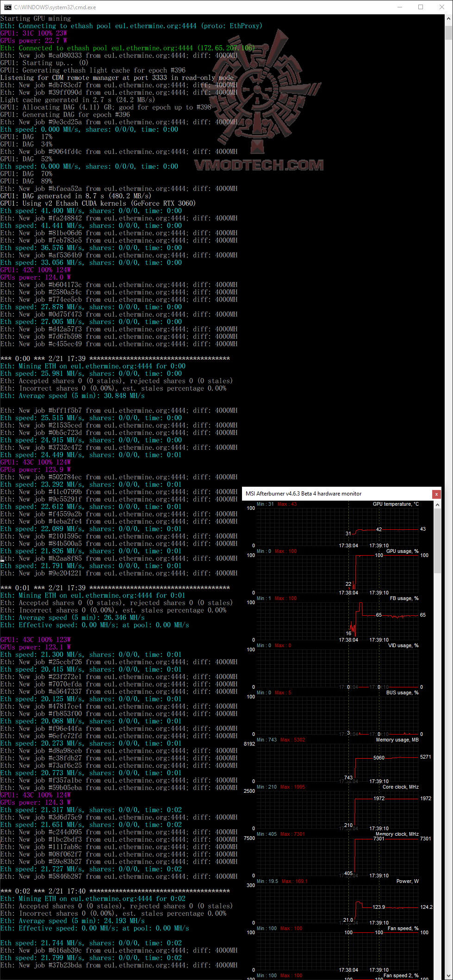
Task: Click 'Eth speed: 36.576 MH/s' line
Action: click(x=91, y=248)
